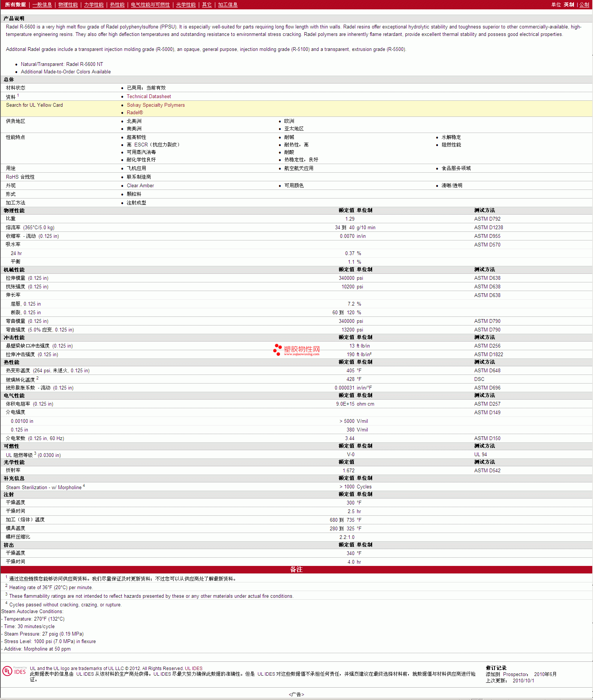Viewport: 593px width, 700px height.
Task: Click the 拉伸模量 value 340000
Action: coord(347,278)
